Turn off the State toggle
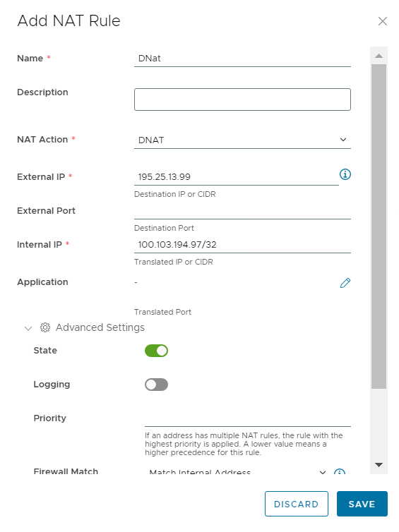 tap(156, 351)
